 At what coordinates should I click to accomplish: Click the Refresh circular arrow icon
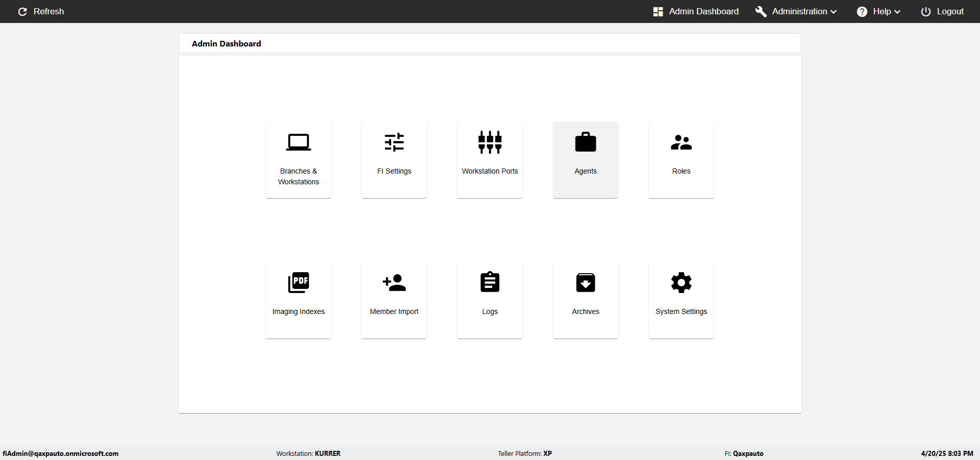[x=22, y=11]
